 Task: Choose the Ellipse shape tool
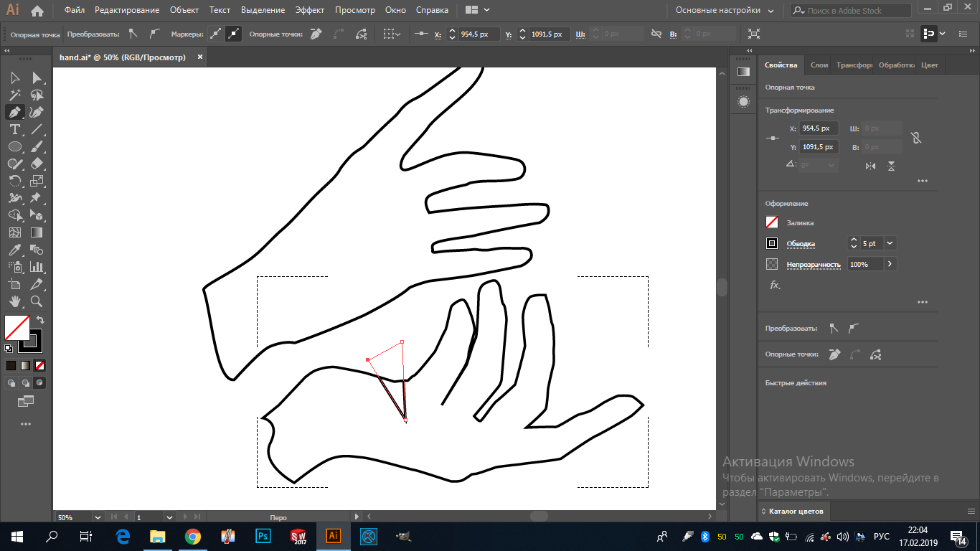[14, 146]
